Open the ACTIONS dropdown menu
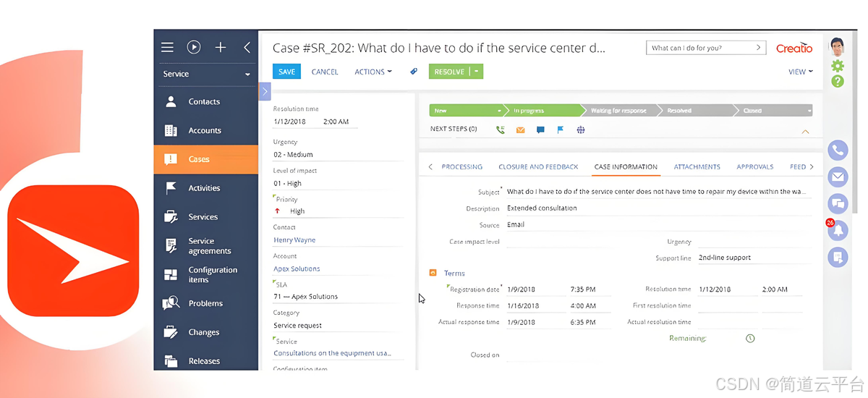 tap(373, 72)
